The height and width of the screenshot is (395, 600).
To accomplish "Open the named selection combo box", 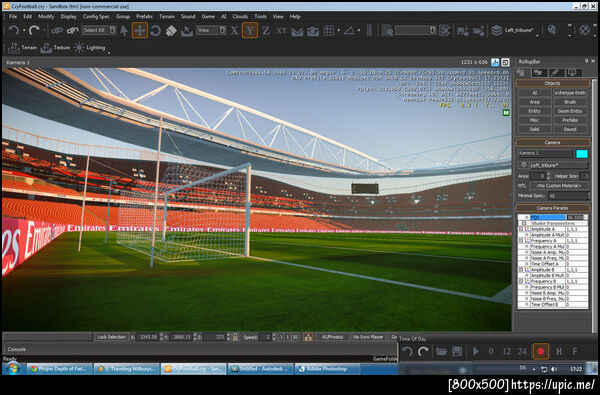I will (416, 30).
